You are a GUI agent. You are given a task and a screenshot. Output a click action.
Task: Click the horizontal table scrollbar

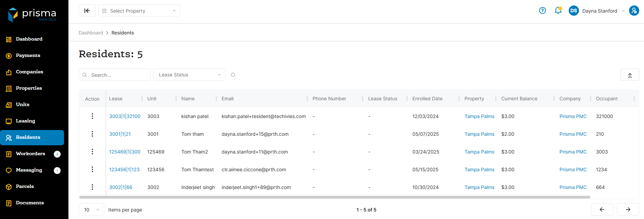coord(334,197)
